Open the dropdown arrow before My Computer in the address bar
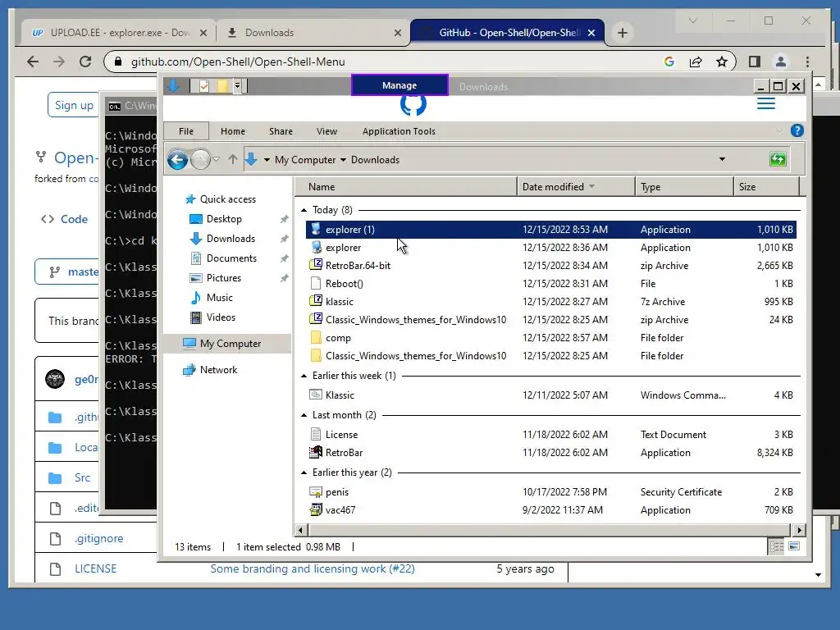Viewport: 840px width, 630px height. point(267,160)
